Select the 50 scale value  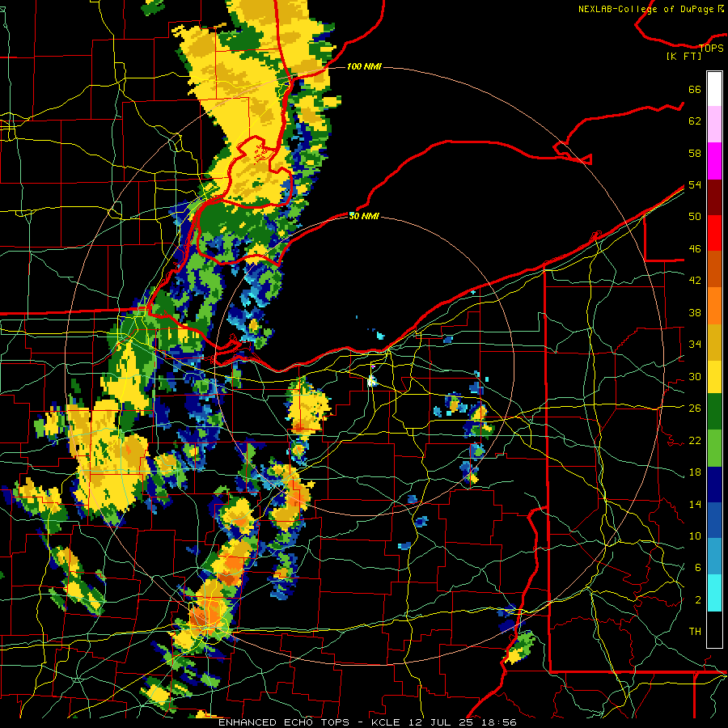[x=695, y=216]
